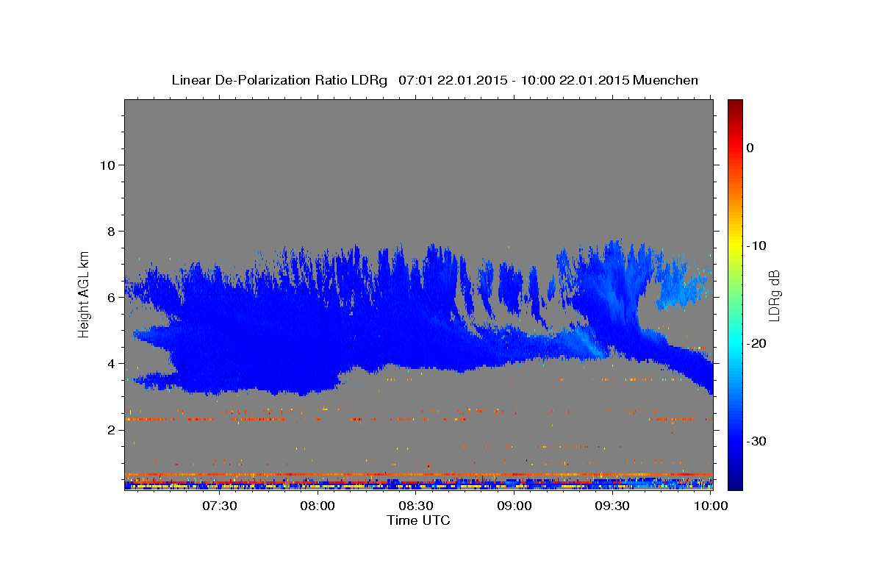
Task: Click the height tick label 4
Action: (x=112, y=363)
